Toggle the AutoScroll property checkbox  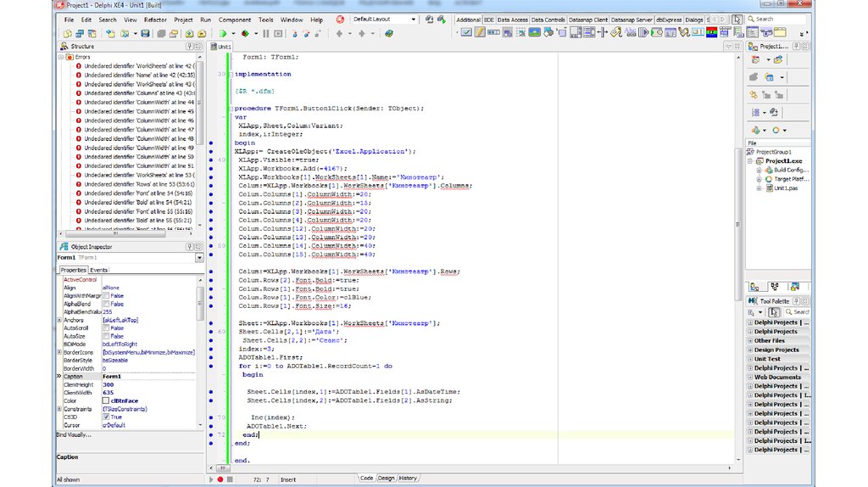(106, 327)
